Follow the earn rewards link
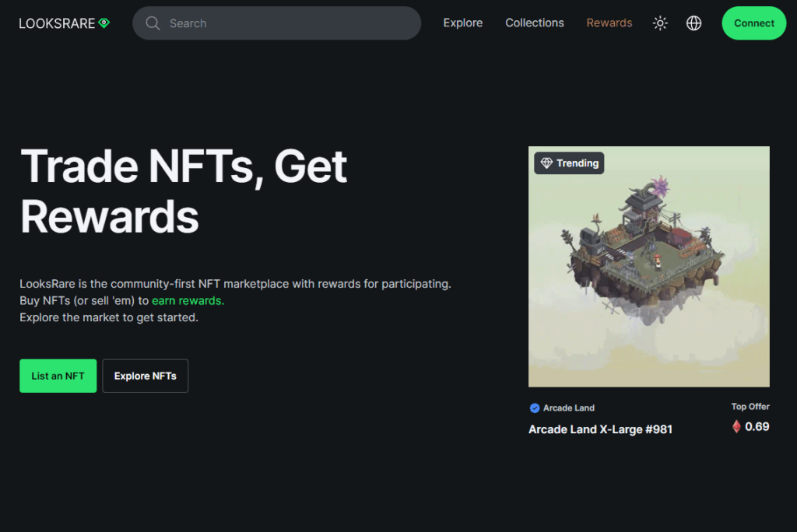 188,301
